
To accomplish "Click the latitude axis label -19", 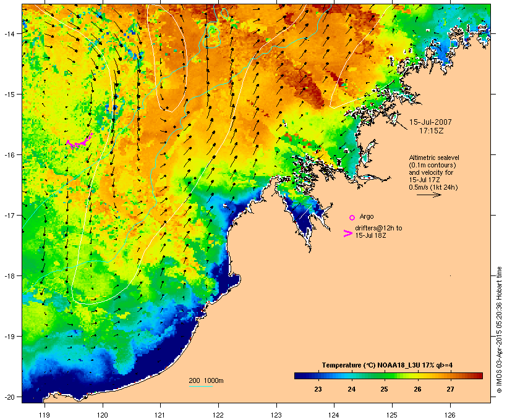I will (9, 337).
